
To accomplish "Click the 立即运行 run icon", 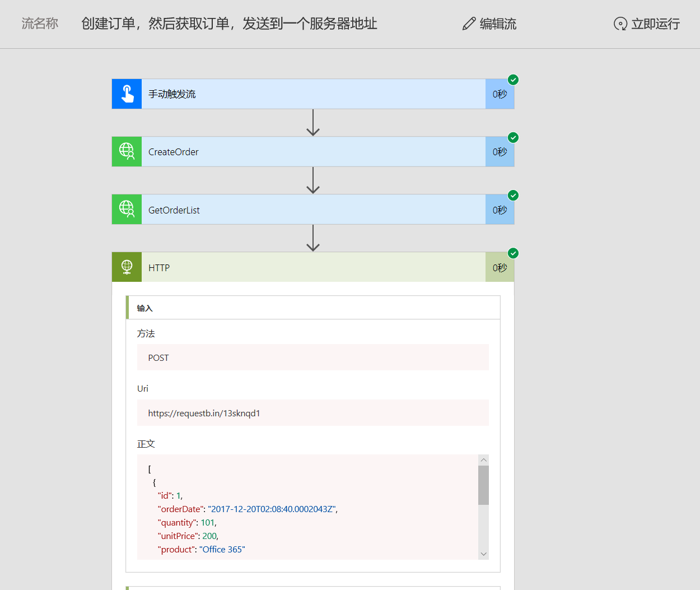I will [620, 24].
